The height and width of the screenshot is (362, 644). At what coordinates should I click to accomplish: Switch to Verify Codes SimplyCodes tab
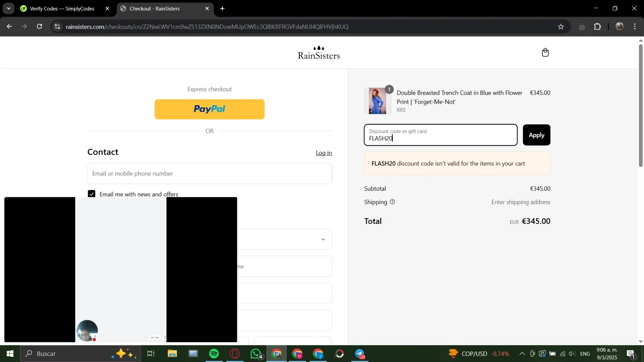pyautogui.click(x=62, y=9)
